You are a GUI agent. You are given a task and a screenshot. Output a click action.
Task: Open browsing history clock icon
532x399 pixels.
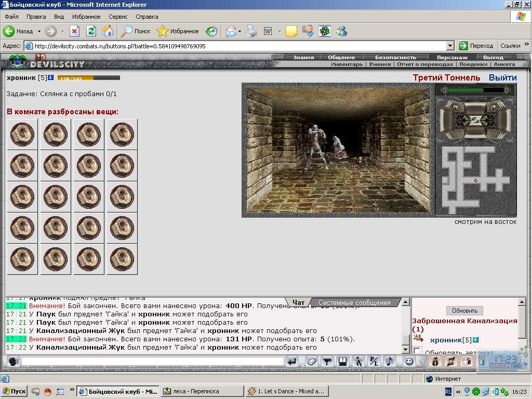click(211, 31)
